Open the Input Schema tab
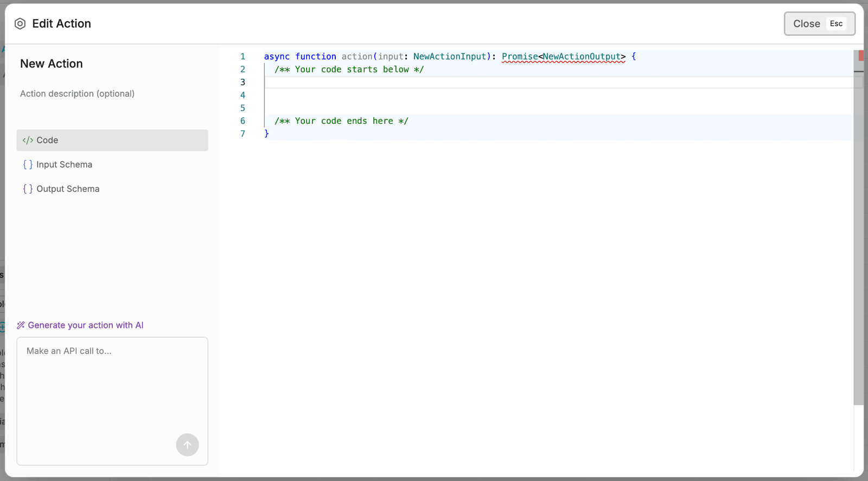The image size is (868, 481). pyautogui.click(x=112, y=164)
